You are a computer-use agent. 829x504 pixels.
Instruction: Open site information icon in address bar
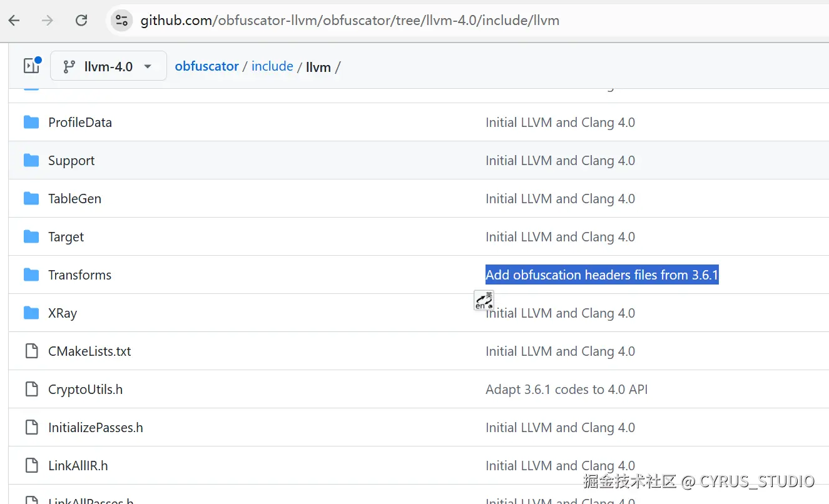click(122, 21)
